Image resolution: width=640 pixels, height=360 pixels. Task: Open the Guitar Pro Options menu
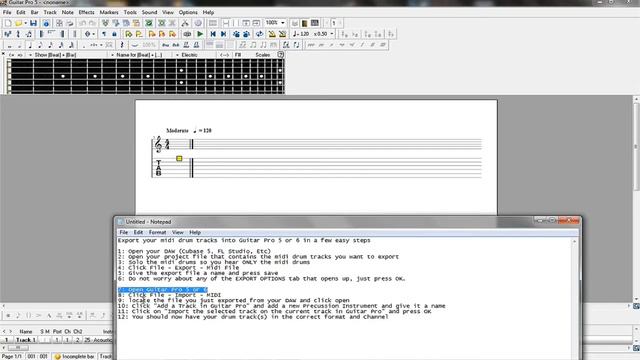point(188,12)
